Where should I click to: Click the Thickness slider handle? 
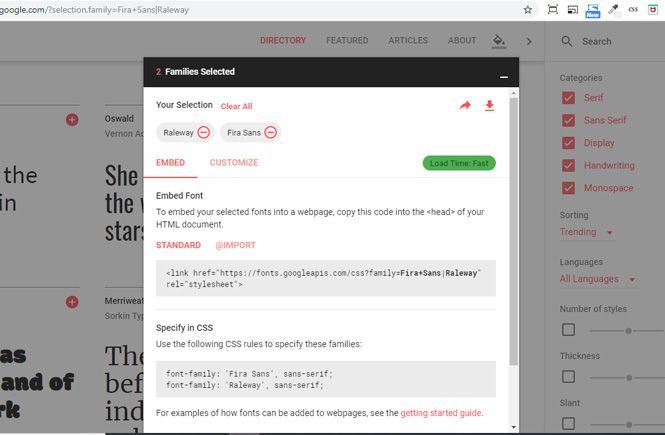click(629, 377)
